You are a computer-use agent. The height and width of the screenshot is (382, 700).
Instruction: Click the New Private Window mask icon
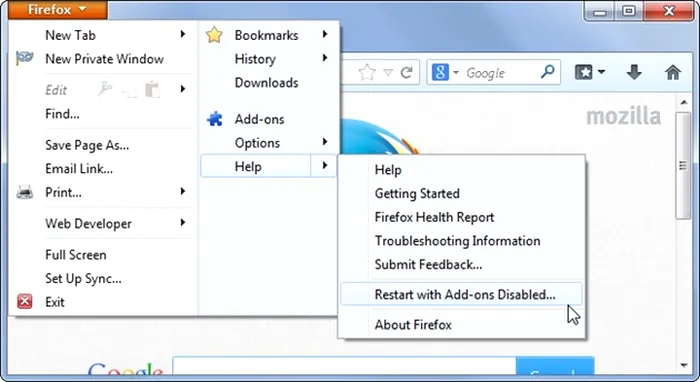(25, 58)
